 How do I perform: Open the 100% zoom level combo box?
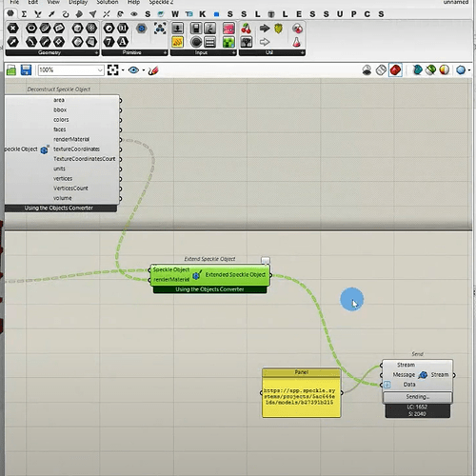coord(71,70)
